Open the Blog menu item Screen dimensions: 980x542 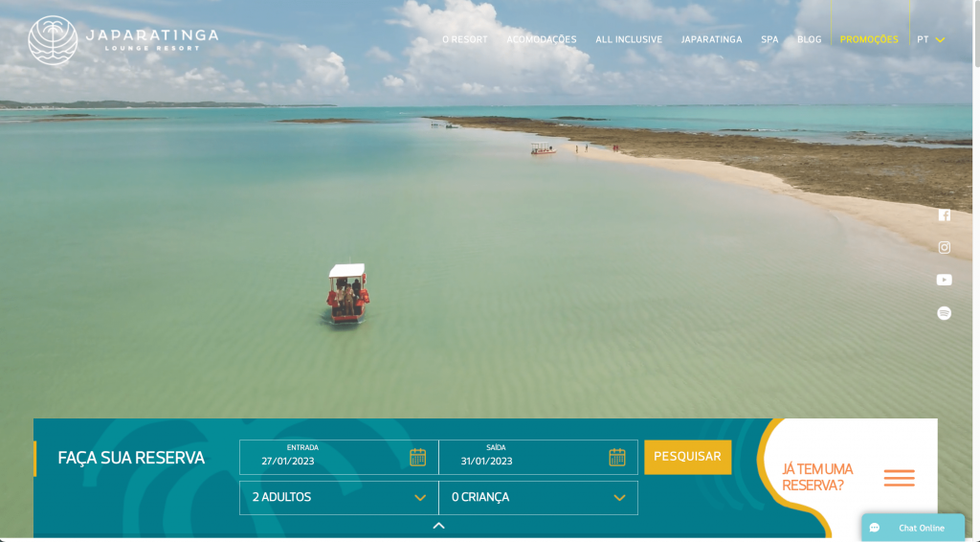[x=809, y=39]
